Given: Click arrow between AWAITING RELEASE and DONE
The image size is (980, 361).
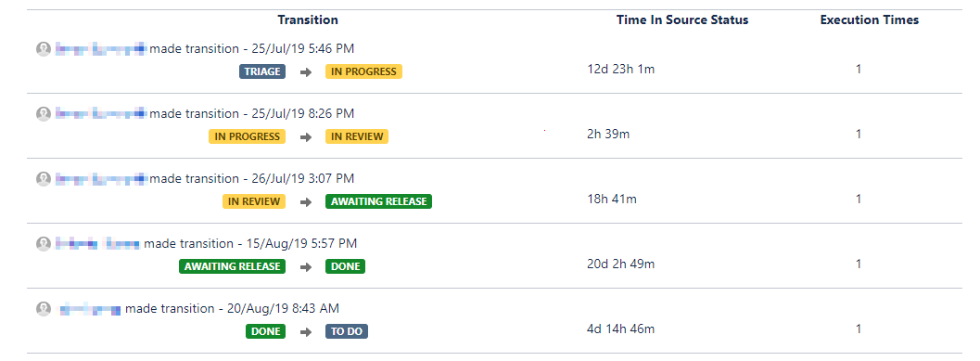Looking at the screenshot, I should [306, 267].
